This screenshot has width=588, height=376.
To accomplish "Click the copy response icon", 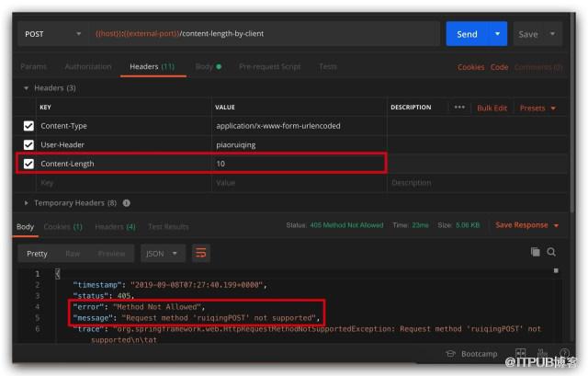I will [535, 252].
